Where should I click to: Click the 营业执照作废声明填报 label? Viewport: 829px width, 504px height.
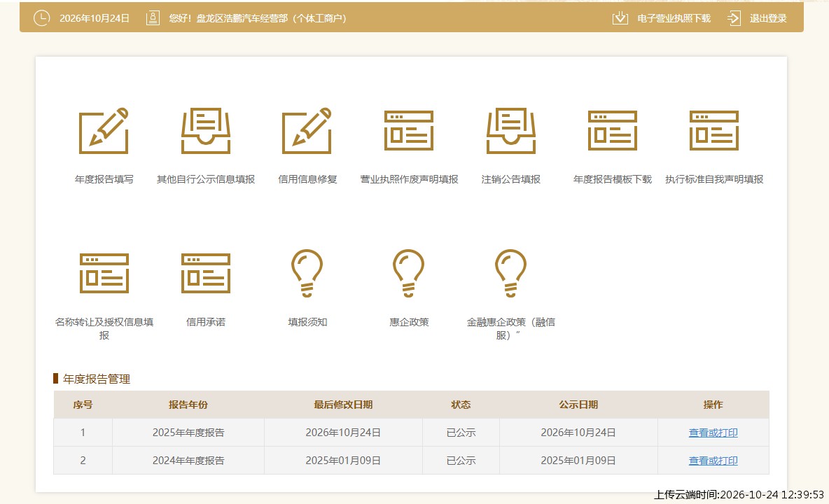coord(409,180)
